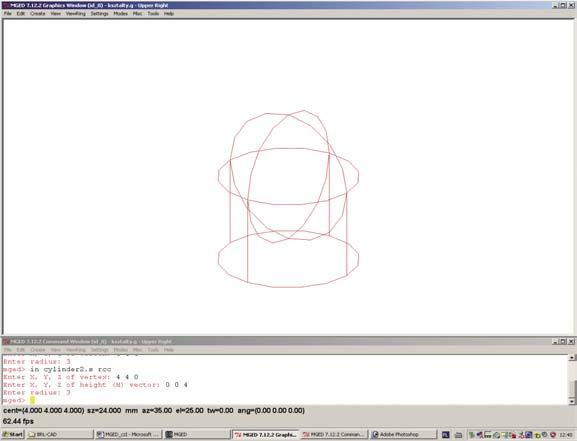Click the ang=(0.00 0.00 0.00) status text
Image resolution: width=577 pixels, height=441 pixels.
pyautogui.click(x=271, y=410)
